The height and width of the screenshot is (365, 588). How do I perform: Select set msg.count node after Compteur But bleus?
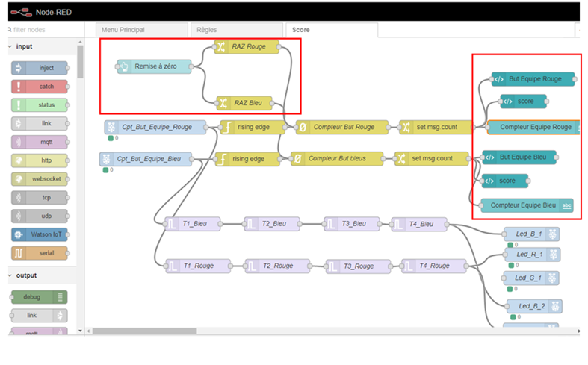[432, 158]
